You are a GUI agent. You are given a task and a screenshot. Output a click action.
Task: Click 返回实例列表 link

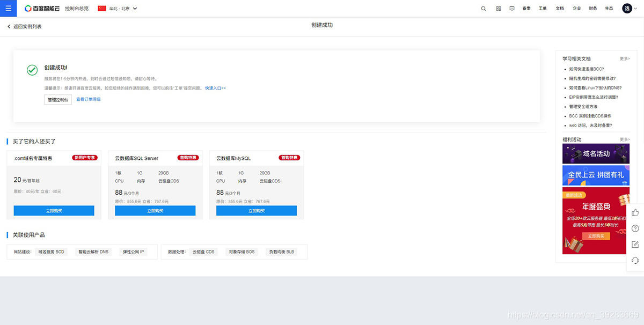coord(27,26)
